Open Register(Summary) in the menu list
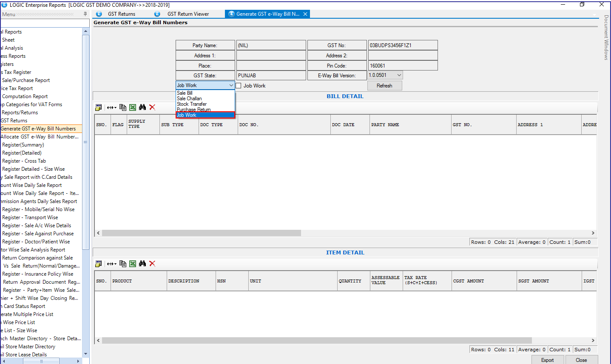The image size is (611, 364). [23, 145]
